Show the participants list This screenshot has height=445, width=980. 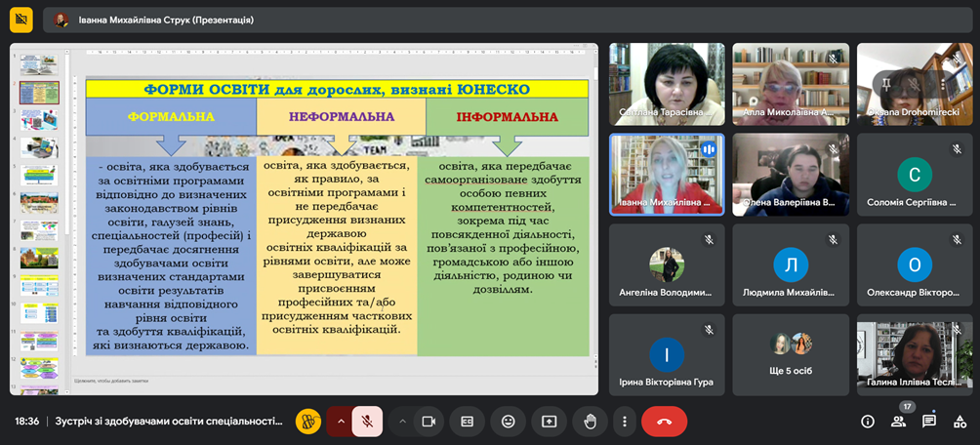[899, 422]
